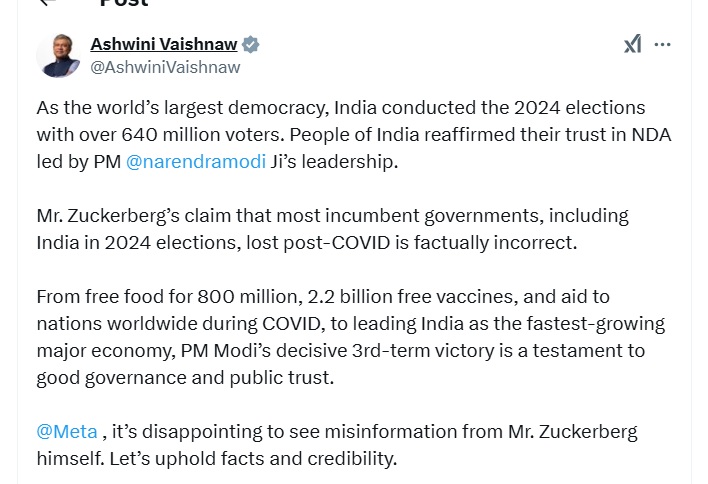Click the back arrow at top left
The width and height of the screenshot is (708, 484).
47,2
